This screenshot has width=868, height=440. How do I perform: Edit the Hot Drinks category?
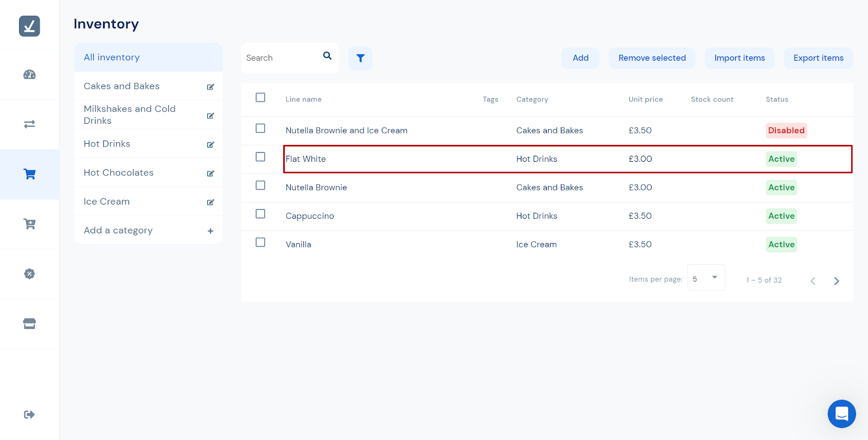pos(210,144)
